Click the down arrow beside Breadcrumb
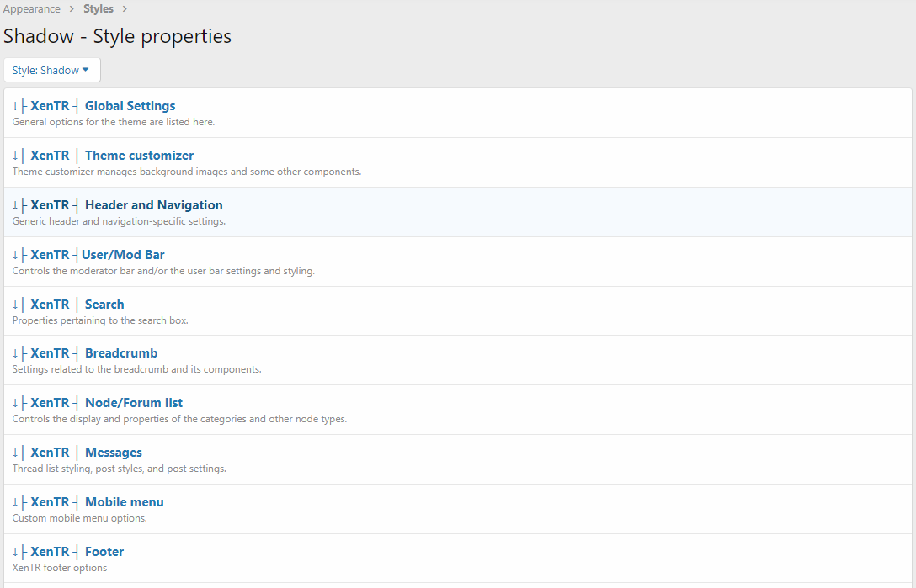The height and width of the screenshot is (588, 916). pos(15,353)
